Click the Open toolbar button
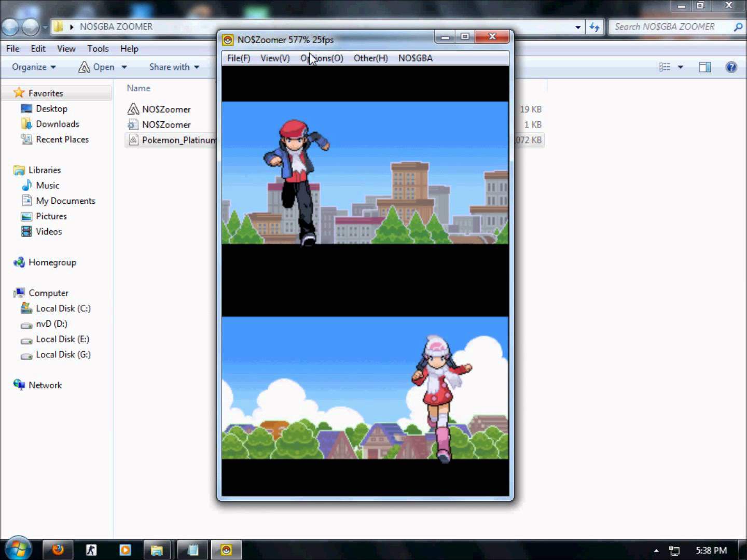Image resolution: width=747 pixels, height=560 pixels. [96, 67]
